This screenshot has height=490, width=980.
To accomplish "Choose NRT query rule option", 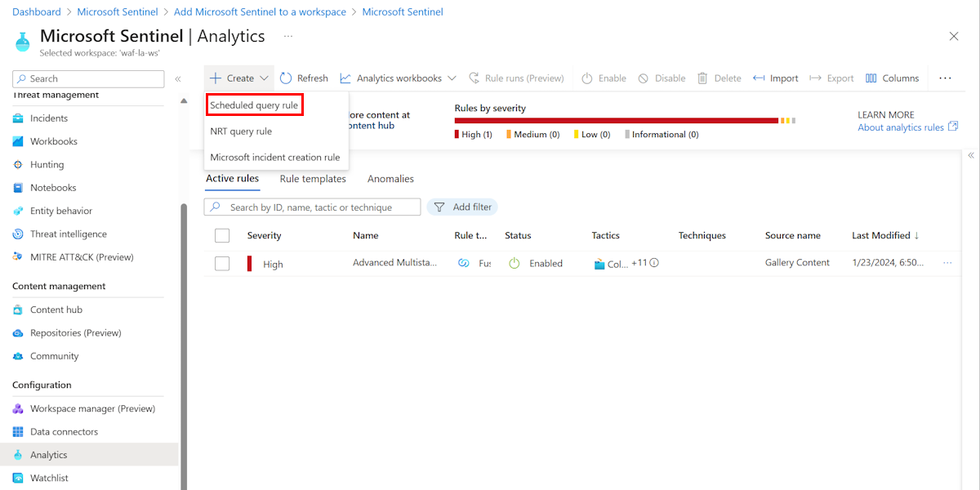I will (241, 131).
